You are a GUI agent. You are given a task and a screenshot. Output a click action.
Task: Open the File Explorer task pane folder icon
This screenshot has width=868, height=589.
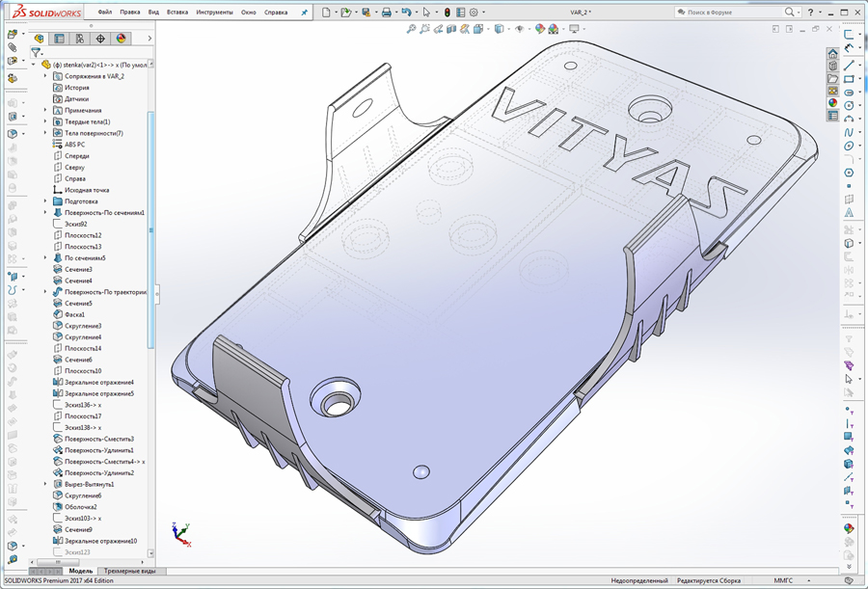point(832,79)
